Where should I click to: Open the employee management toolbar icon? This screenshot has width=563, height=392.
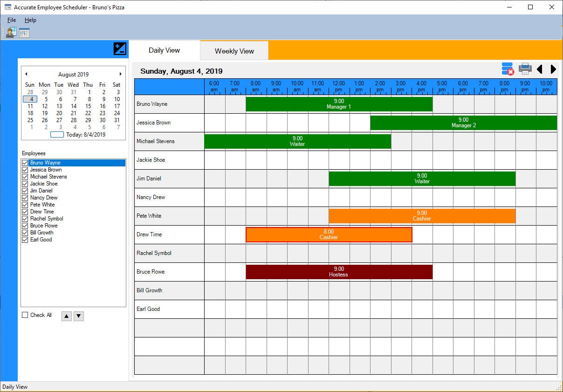click(x=10, y=32)
